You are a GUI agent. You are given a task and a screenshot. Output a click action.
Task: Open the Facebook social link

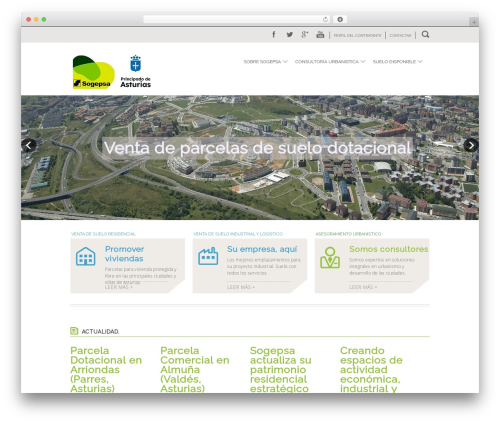pos(274,34)
